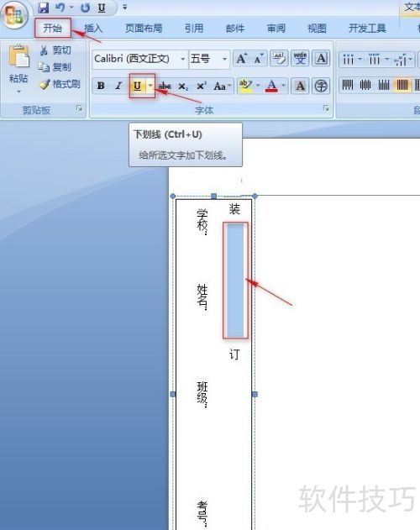
Task: Toggle italic formatting
Action: 118,86
